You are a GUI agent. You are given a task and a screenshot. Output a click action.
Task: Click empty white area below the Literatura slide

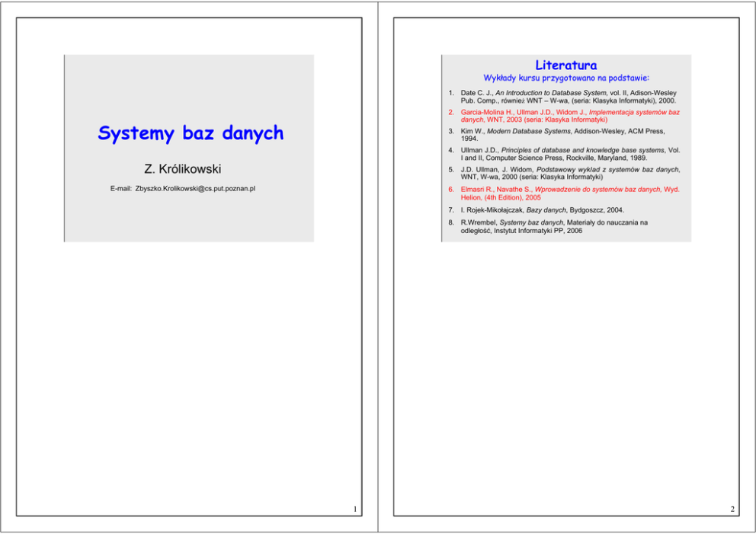pos(565,366)
